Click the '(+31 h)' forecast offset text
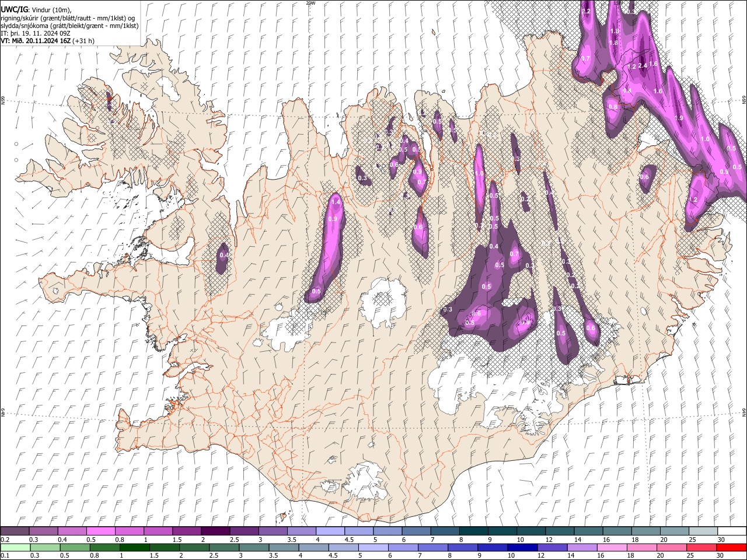747x560 pixels. point(84,41)
